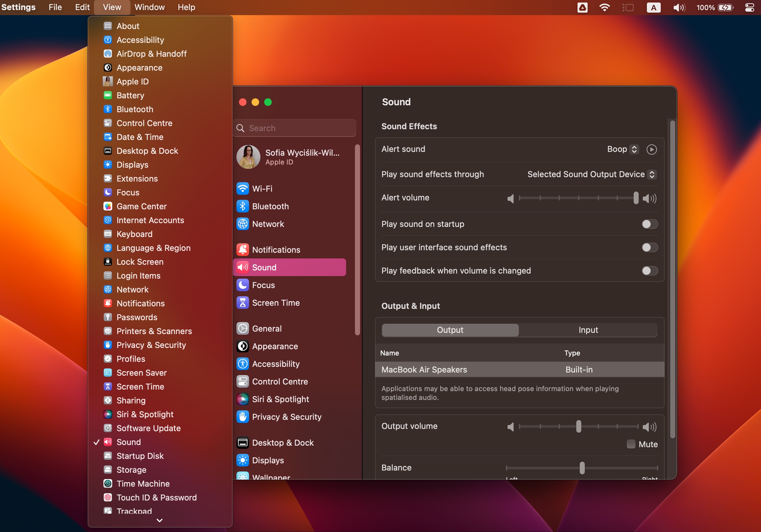Screen dimensions: 761x532
Task: Click Touch ID & Password menu entry
Action: [x=156, y=497]
